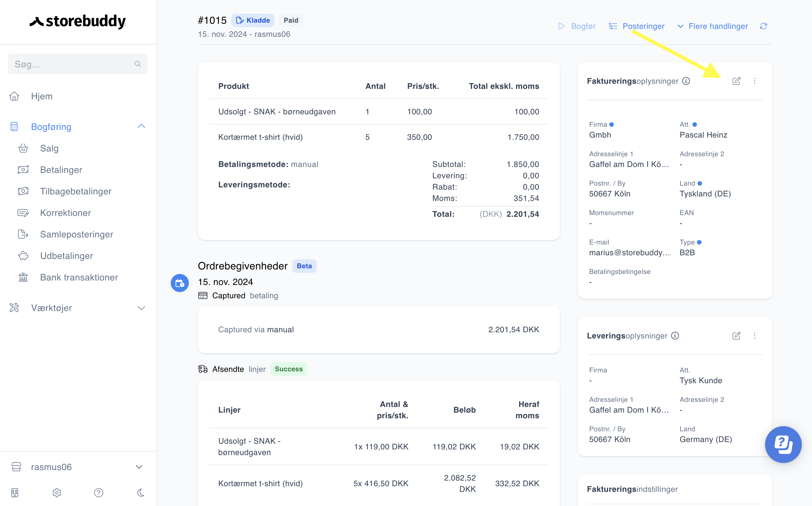812x506 pixels.
Task: Click the Kladde status badge
Action: point(253,20)
